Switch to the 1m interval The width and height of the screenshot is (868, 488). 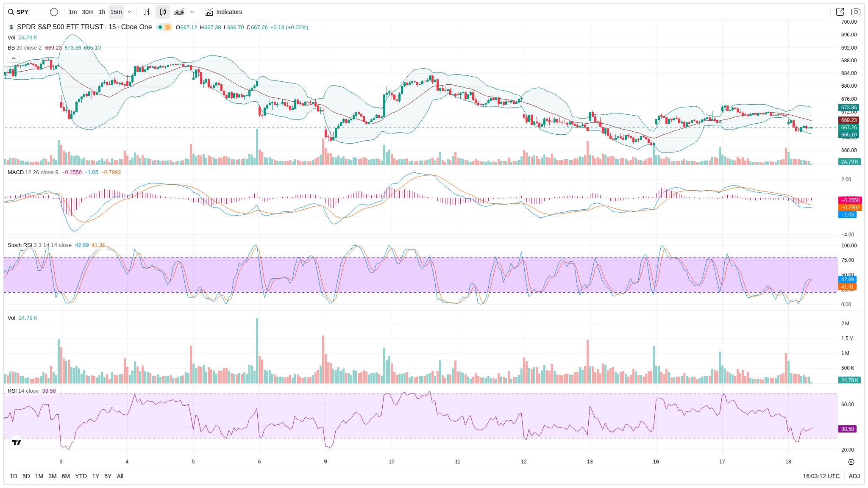pyautogui.click(x=72, y=12)
